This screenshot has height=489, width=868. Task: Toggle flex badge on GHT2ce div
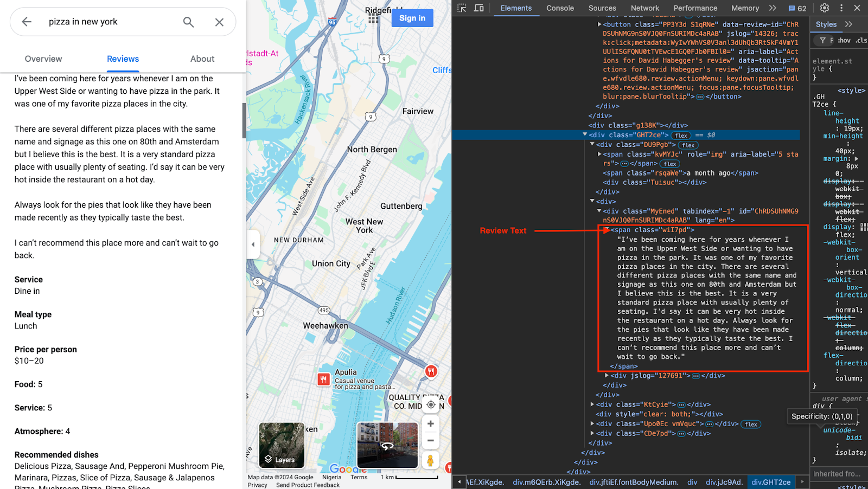click(x=681, y=136)
